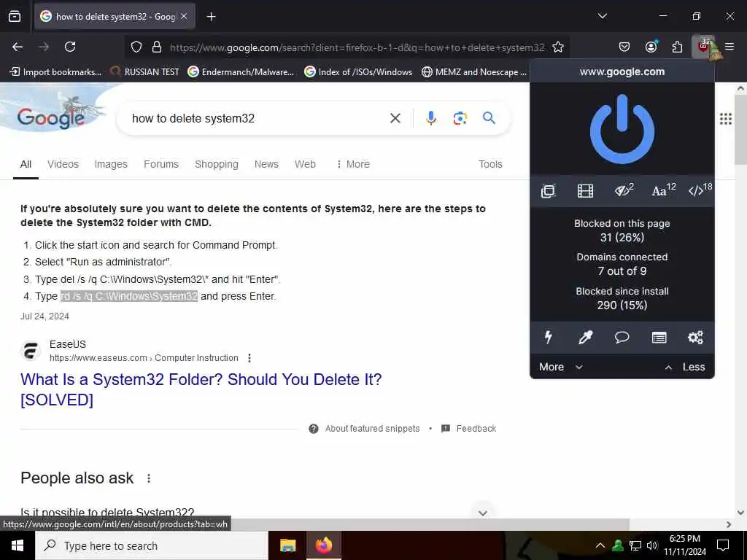Start voice search microphone icon
This screenshot has height=560, width=747.
pyautogui.click(x=430, y=118)
